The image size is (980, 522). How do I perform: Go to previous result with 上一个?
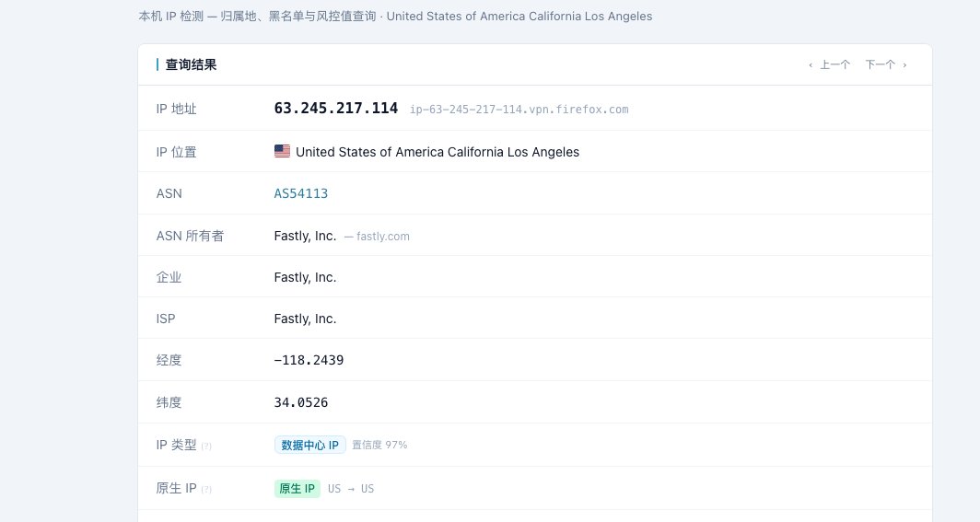point(829,65)
